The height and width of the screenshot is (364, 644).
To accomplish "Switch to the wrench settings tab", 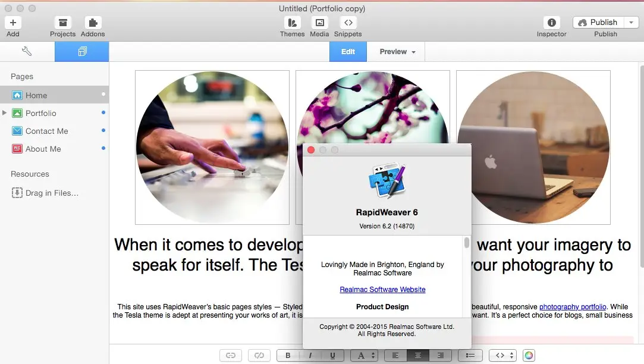I will click(27, 51).
